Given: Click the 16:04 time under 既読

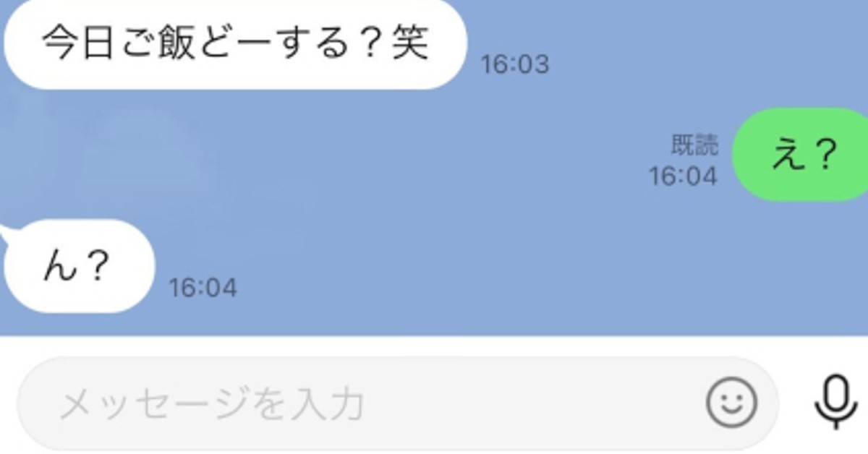Looking at the screenshot, I should 683,176.
